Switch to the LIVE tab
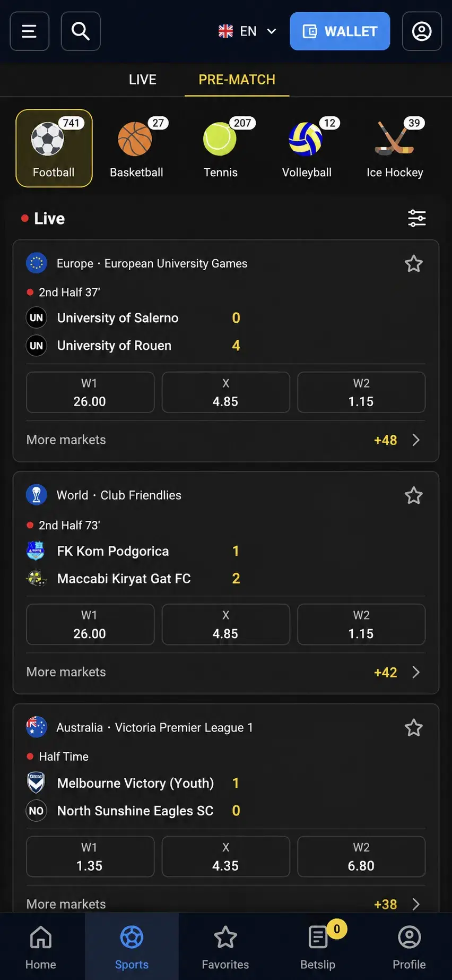 143,80
